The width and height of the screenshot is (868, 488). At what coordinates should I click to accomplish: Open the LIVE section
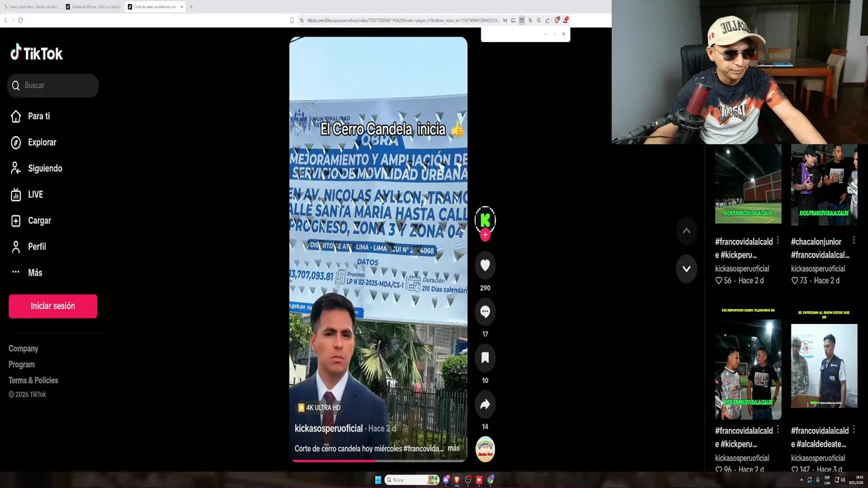pyautogui.click(x=27, y=195)
